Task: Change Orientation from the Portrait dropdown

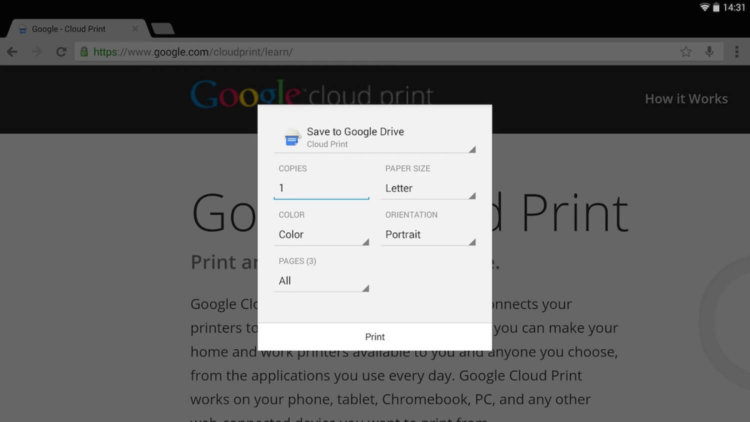Action: (429, 235)
